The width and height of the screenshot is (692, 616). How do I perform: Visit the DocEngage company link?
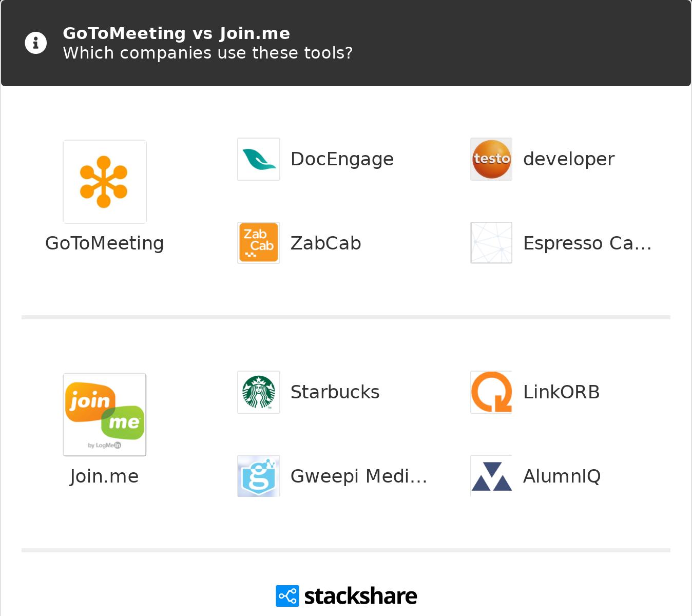click(x=342, y=159)
